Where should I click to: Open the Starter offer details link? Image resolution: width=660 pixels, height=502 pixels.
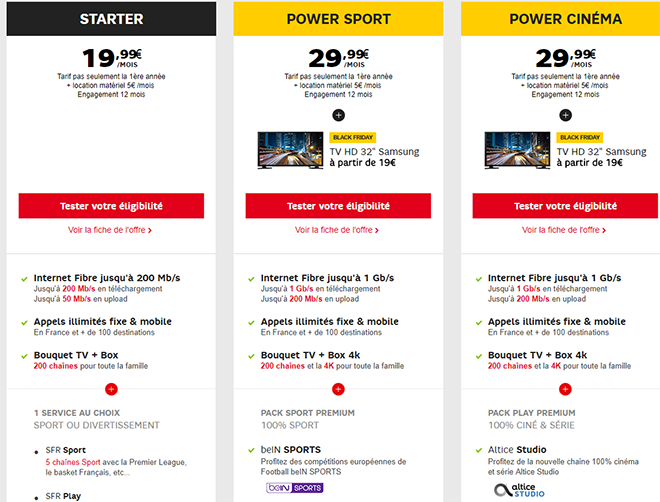click(x=111, y=230)
